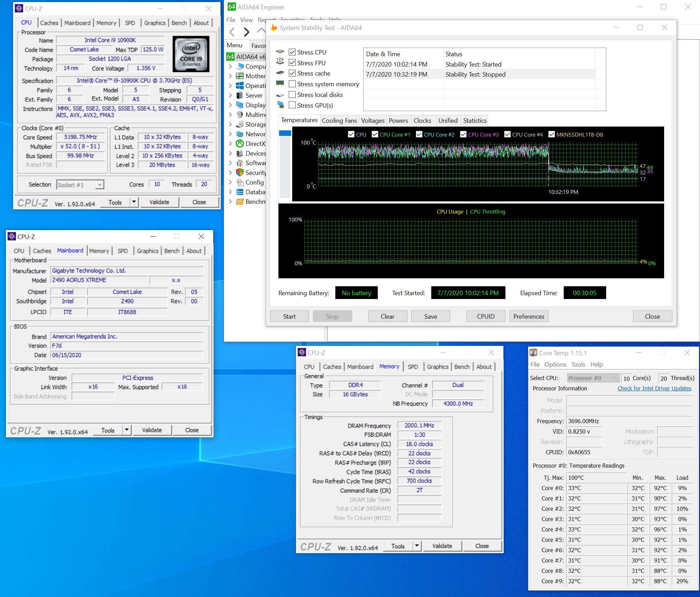Image resolution: width=700 pixels, height=597 pixels.
Task: Open the Socket #1 selection dropdown
Action: [x=99, y=185]
